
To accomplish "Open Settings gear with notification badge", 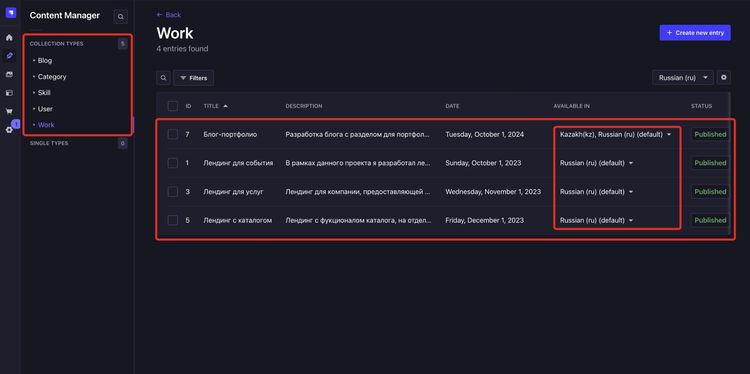I will [x=9, y=129].
